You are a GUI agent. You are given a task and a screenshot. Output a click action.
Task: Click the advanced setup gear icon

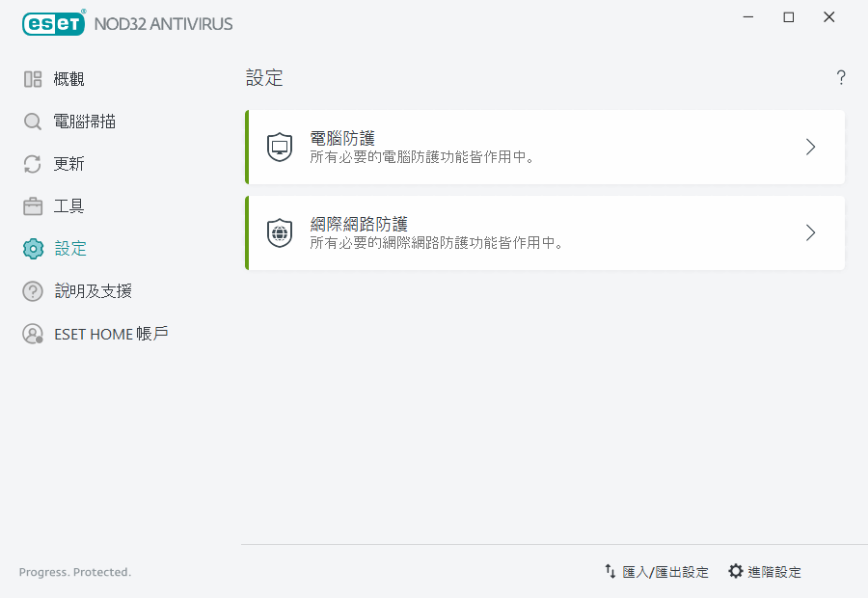click(x=736, y=572)
